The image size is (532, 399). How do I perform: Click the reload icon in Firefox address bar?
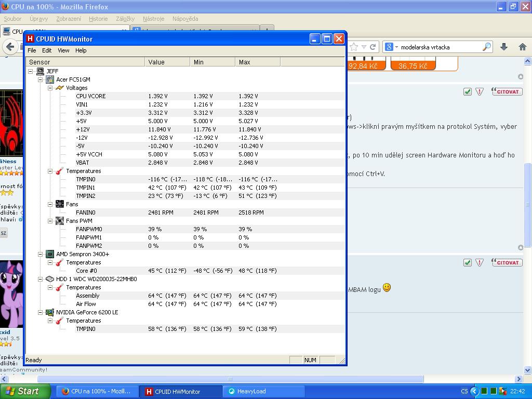(x=373, y=47)
